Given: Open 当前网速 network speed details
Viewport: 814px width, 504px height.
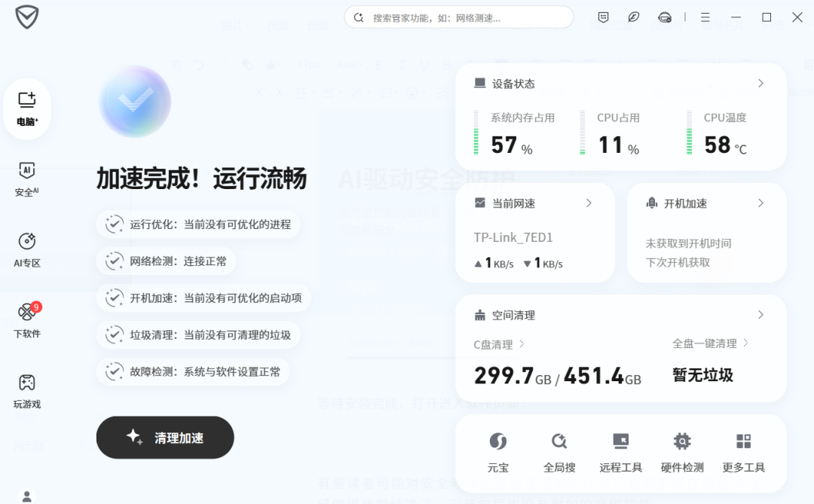Looking at the screenshot, I should [589, 203].
